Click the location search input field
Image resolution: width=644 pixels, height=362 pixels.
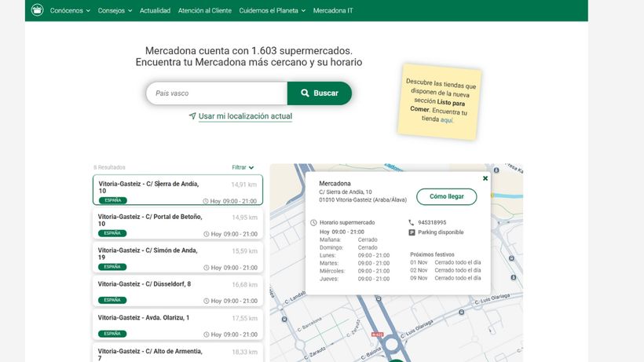[x=217, y=93]
